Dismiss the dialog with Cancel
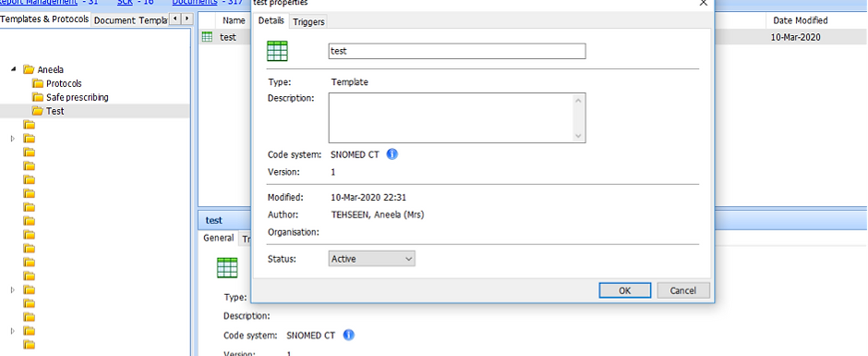 click(682, 290)
